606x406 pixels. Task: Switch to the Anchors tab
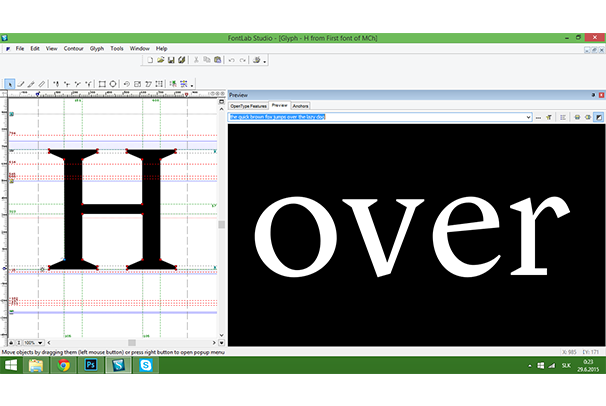tap(301, 105)
